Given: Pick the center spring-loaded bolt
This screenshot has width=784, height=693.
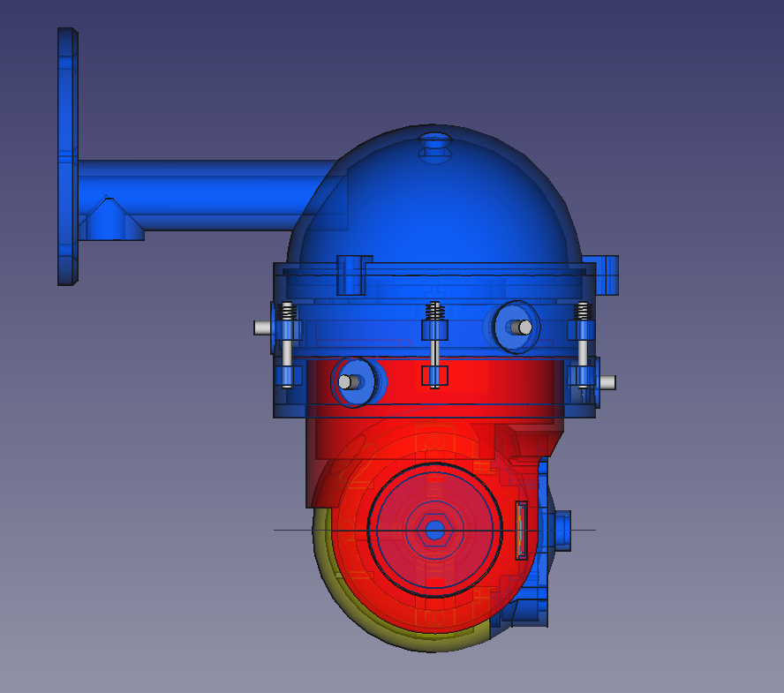Looking at the screenshot, I should click(x=434, y=345).
